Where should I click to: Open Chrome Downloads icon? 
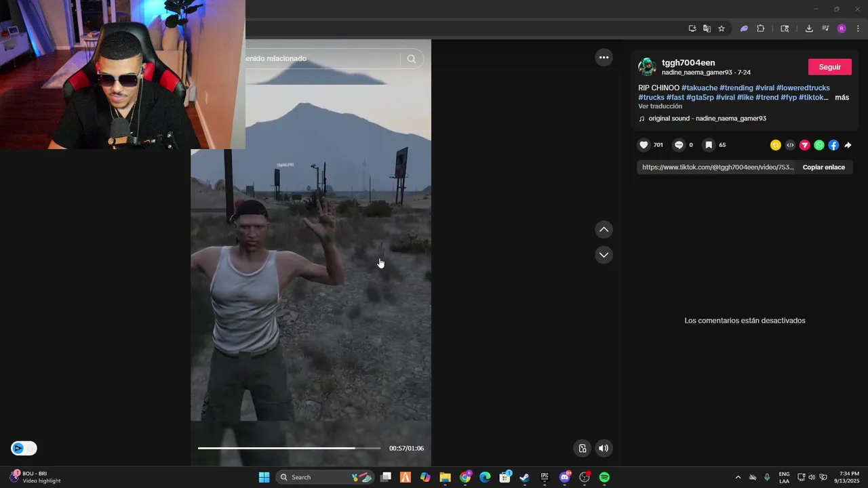point(809,28)
